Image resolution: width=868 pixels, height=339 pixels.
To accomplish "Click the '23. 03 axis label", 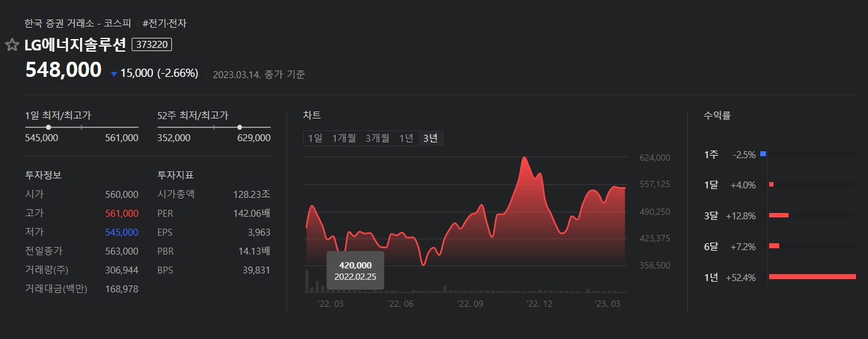I will click(608, 304).
